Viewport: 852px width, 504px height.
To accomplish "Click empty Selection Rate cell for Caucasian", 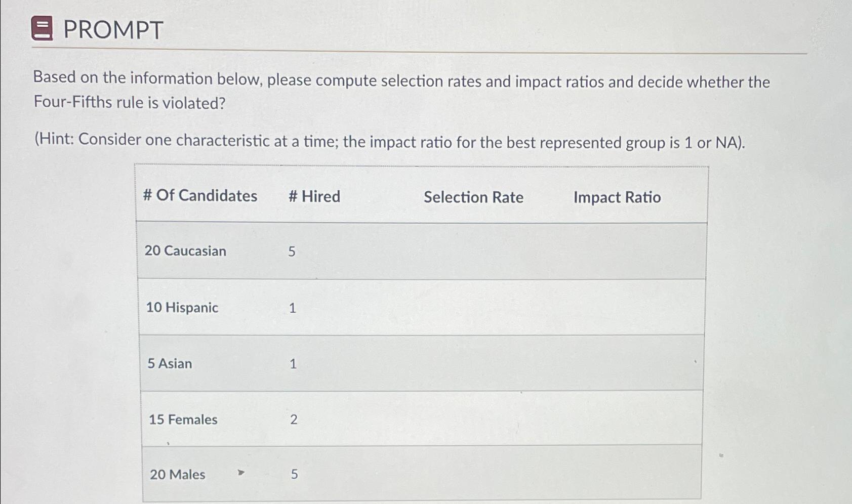I will (473, 251).
